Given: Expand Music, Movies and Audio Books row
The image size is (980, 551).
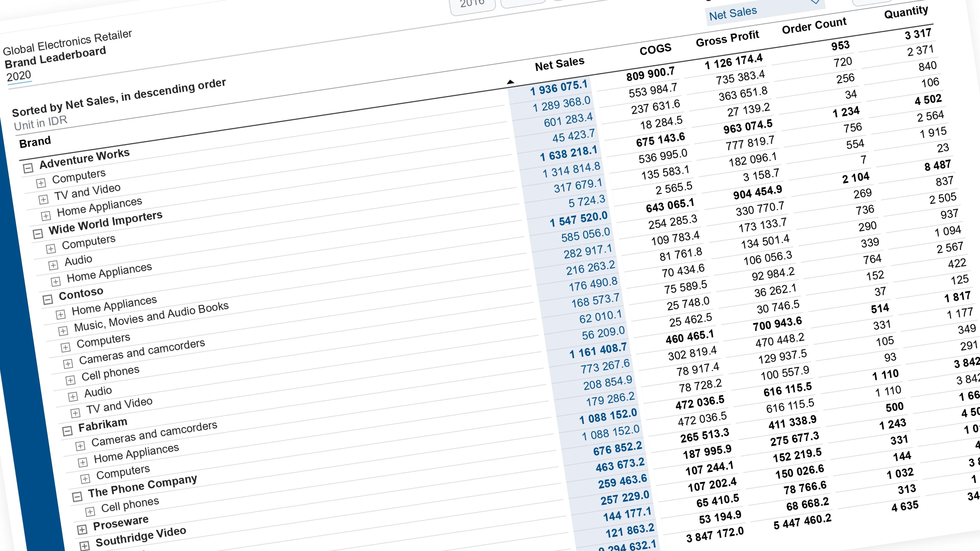Looking at the screenshot, I should tap(63, 331).
